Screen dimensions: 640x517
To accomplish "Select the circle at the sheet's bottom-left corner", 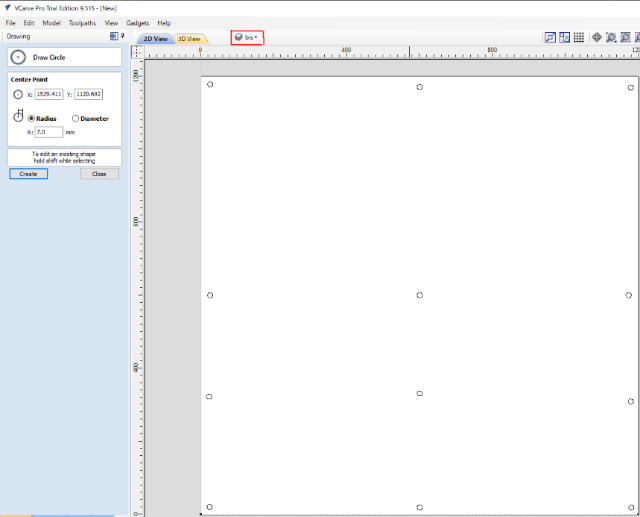I will coord(209,507).
